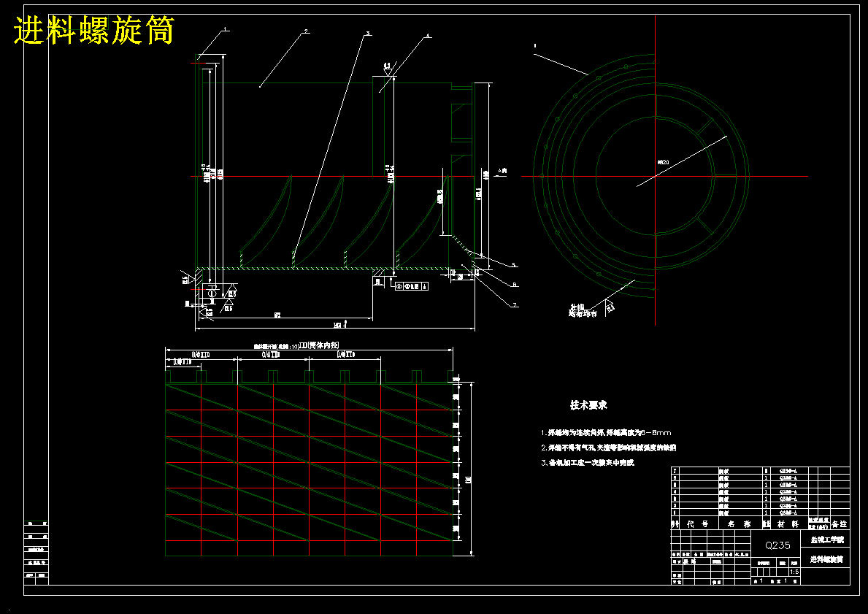Click callout number 4 on section view
The height and width of the screenshot is (614, 868).
pos(427,36)
